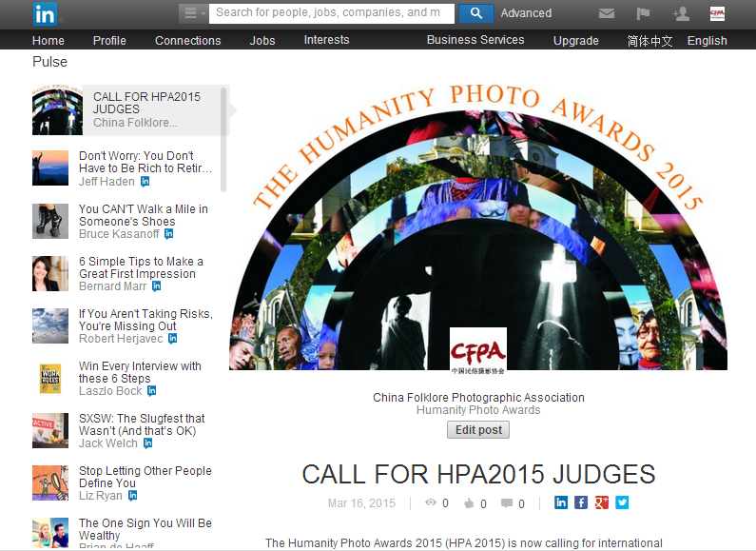Share the post on LinkedIn icon
Viewport: 756px width, 551px height.
(x=561, y=502)
